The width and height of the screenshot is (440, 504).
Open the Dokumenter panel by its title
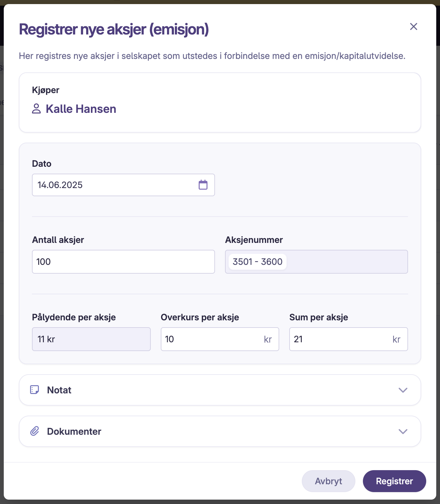click(x=74, y=431)
